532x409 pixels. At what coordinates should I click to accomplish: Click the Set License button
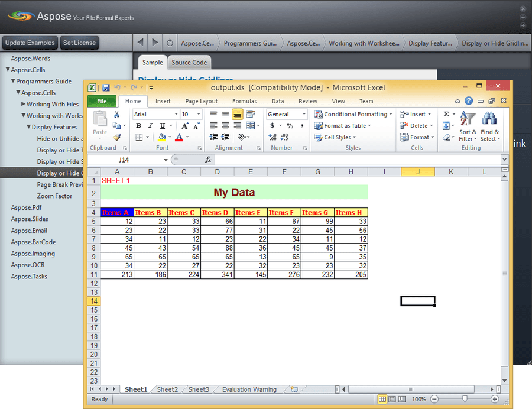coord(79,43)
